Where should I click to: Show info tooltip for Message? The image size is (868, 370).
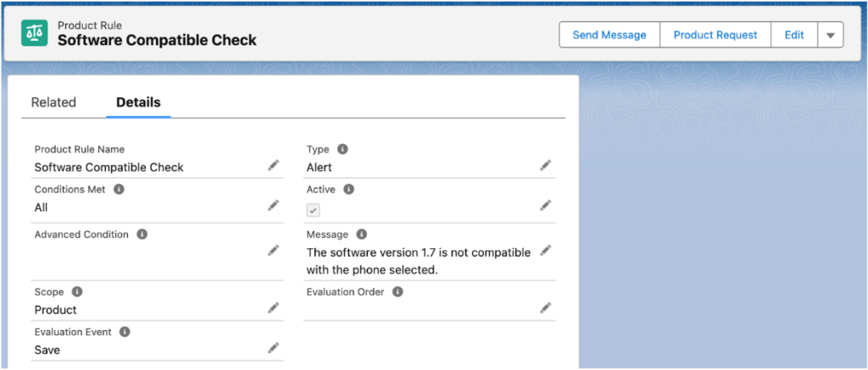[x=362, y=235]
